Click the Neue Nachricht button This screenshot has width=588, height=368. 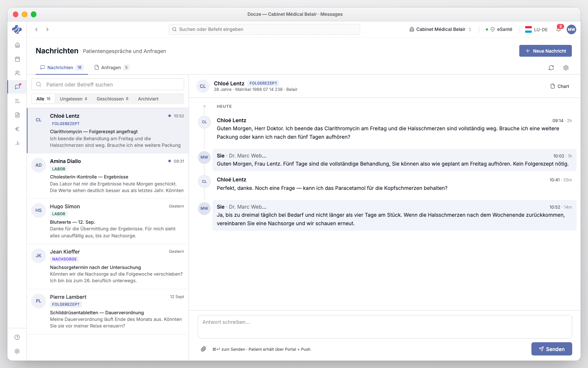click(x=545, y=51)
